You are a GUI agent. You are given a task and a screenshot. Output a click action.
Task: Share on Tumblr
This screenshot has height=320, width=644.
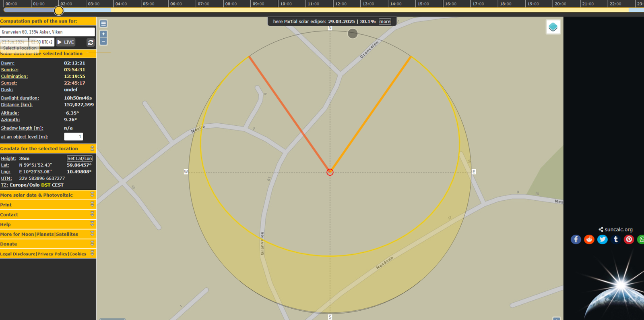coord(616,240)
